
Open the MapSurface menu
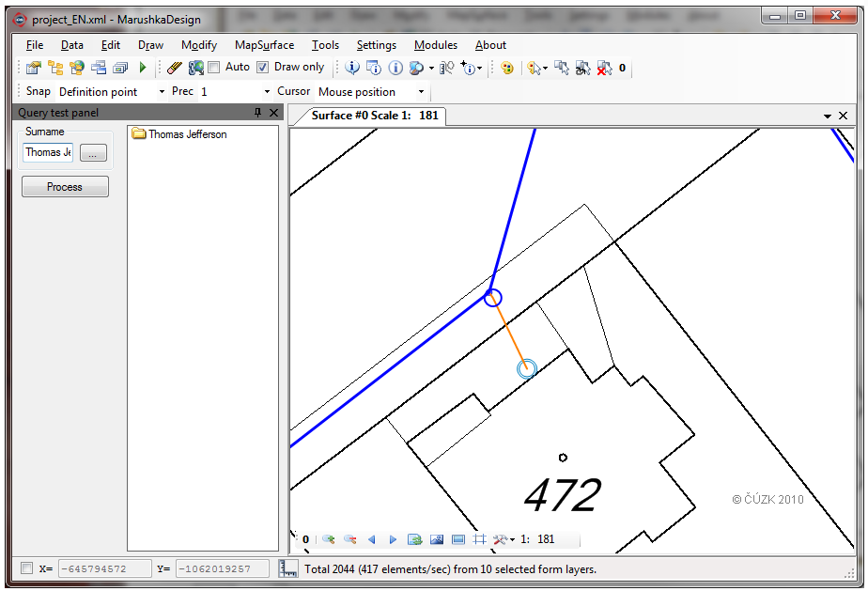pos(264,45)
